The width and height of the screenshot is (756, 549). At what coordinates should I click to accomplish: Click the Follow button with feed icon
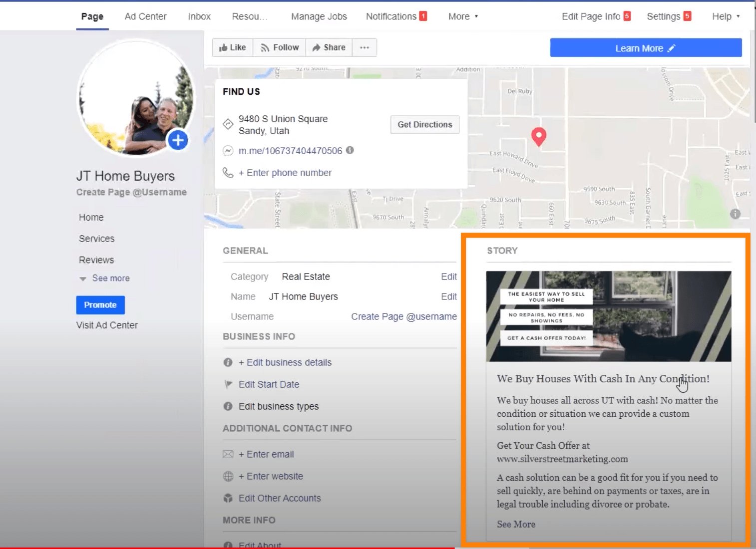pyautogui.click(x=280, y=47)
